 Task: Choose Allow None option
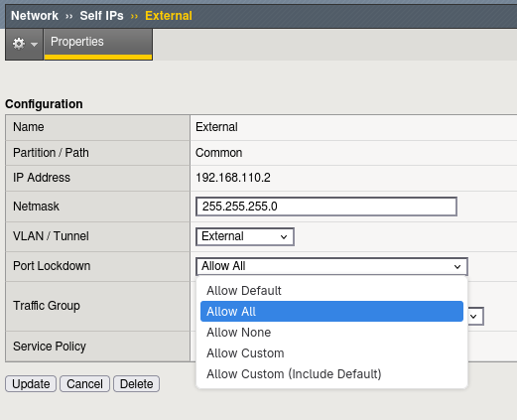coord(331,333)
